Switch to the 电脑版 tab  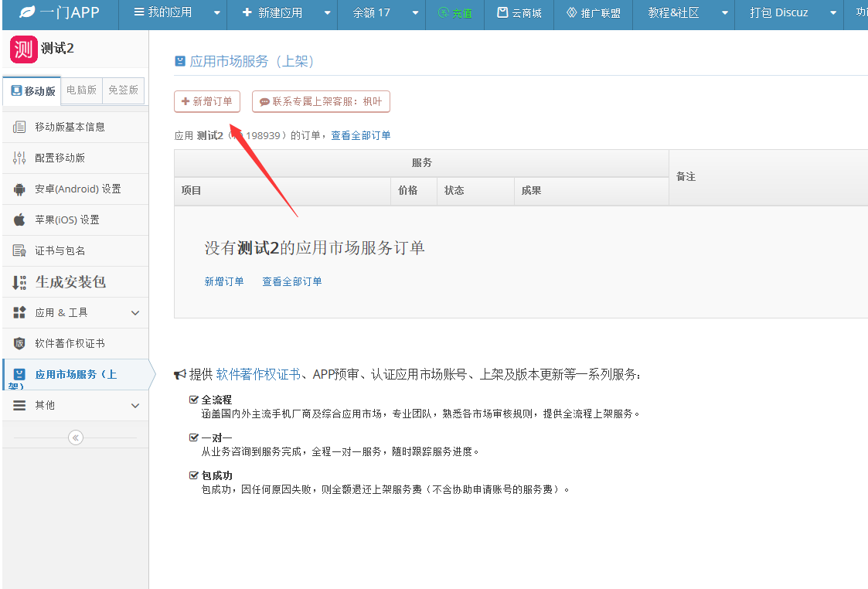click(x=81, y=90)
